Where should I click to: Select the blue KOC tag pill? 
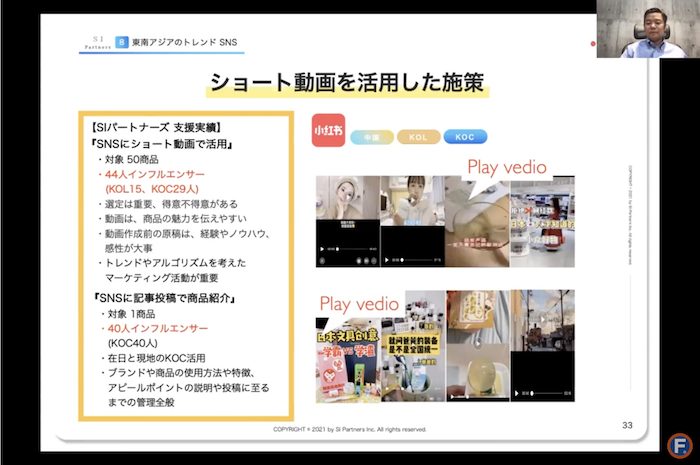pyautogui.click(x=465, y=137)
